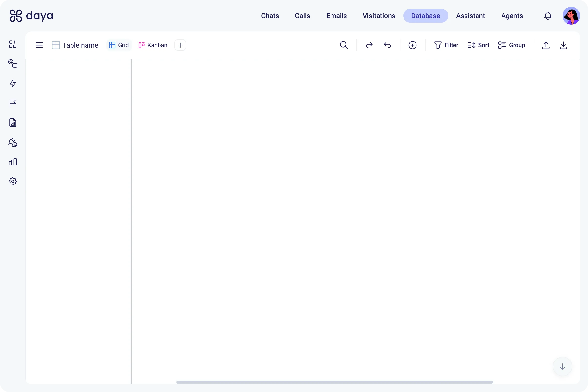Toggle the hamburger menu panel

39,45
